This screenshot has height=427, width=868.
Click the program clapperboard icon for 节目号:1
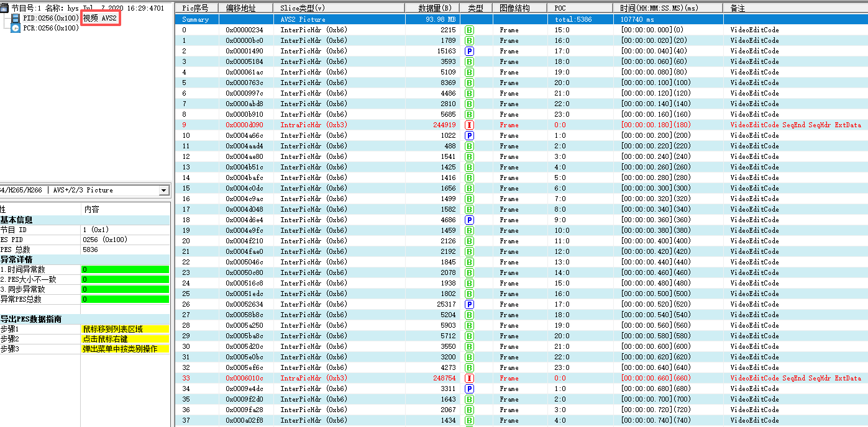(x=4, y=8)
